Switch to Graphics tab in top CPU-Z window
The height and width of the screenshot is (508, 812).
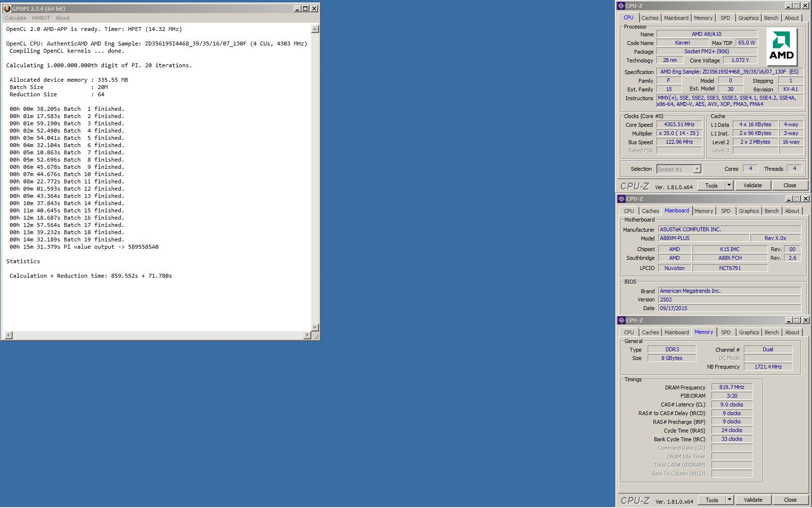point(748,18)
